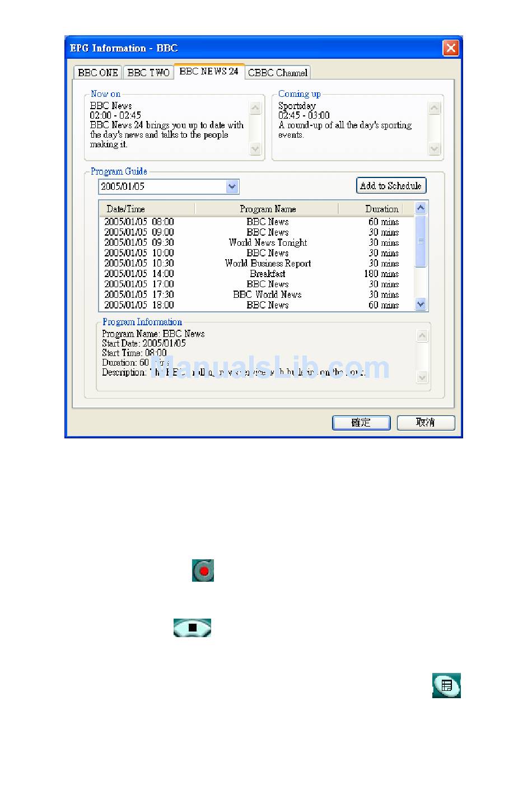532x795 pixels.
Task: Click the Coming up scroll up arrow
Action: 435,108
